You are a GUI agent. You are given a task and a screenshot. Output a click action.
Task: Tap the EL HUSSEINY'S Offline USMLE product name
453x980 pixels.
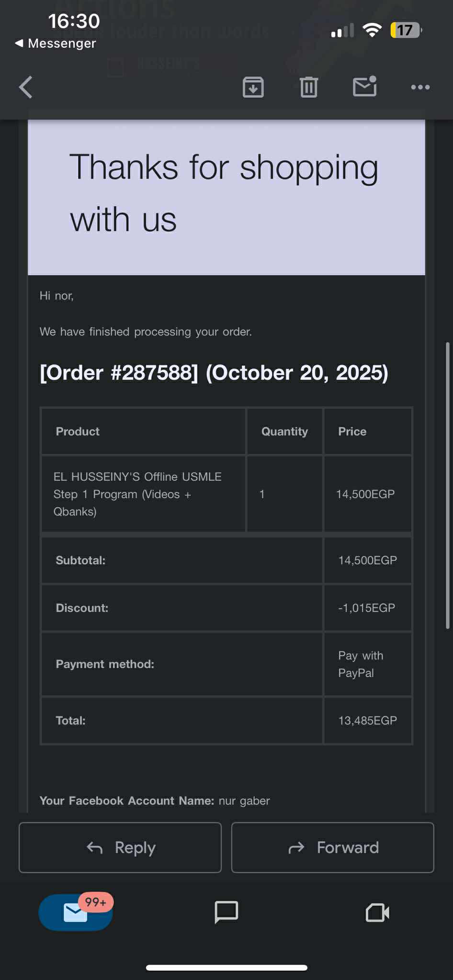(x=137, y=494)
